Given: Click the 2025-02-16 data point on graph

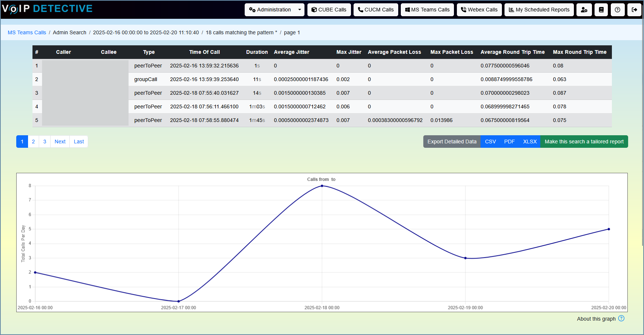Looking at the screenshot, I should click(x=35, y=272).
